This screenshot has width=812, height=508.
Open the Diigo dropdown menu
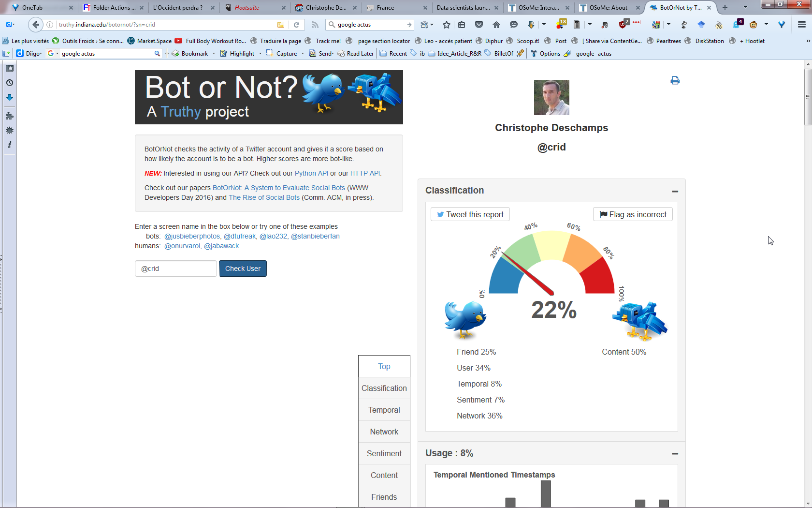point(29,54)
